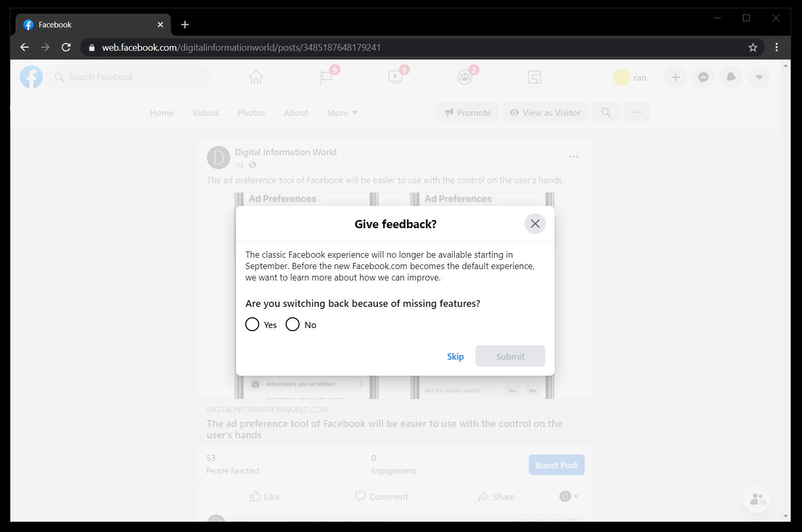Click the page search magnifier icon

tap(606, 112)
